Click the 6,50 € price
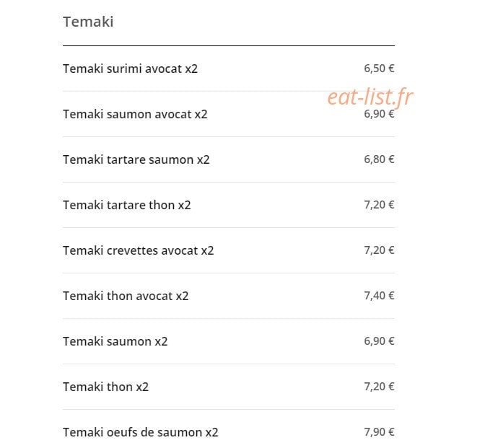Image resolution: width=498 pixels, height=448 pixels. tap(379, 69)
